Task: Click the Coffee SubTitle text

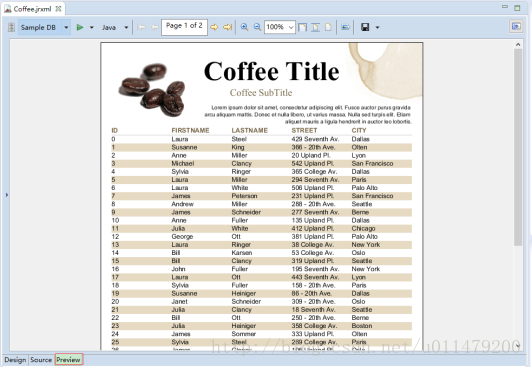Action: click(261, 93)
